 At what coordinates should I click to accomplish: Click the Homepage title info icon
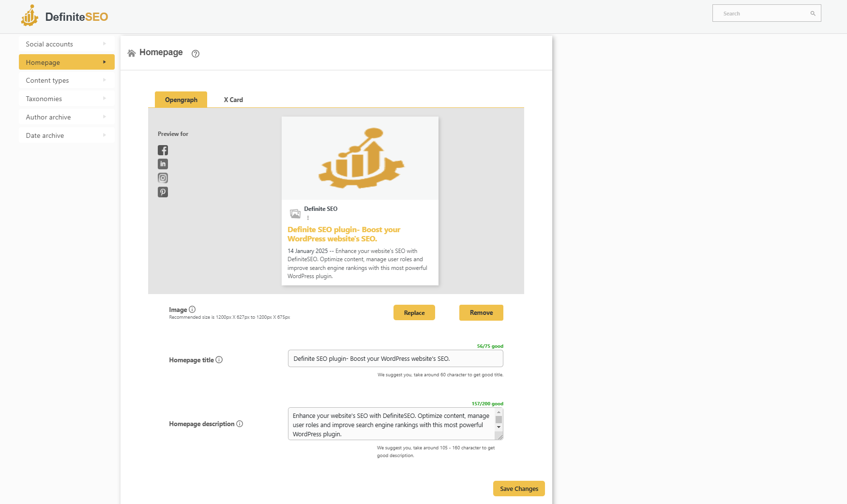click(x=219, y=359)
